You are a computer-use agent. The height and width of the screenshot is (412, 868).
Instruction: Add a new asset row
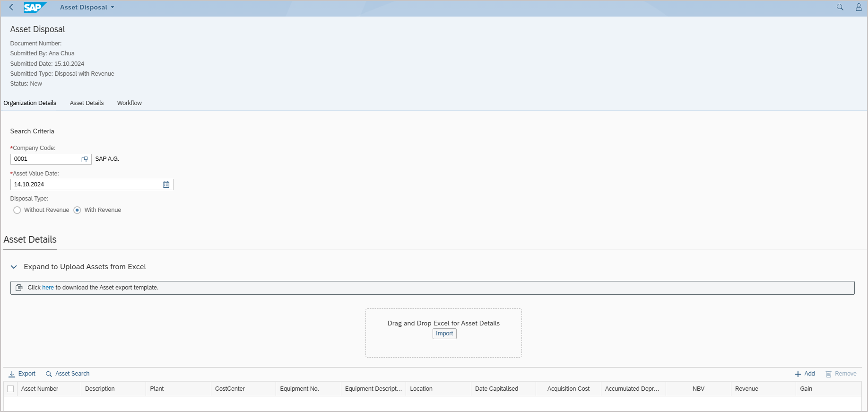805,374
